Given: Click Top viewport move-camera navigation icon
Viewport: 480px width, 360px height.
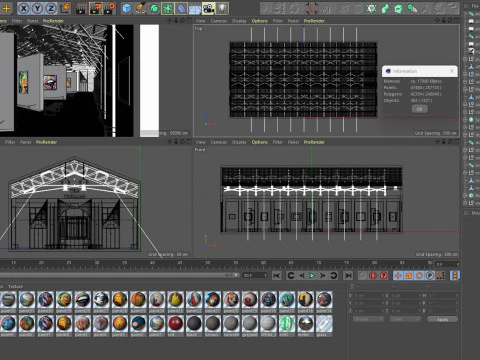Looking at the screenshot, I should [437, 21].
